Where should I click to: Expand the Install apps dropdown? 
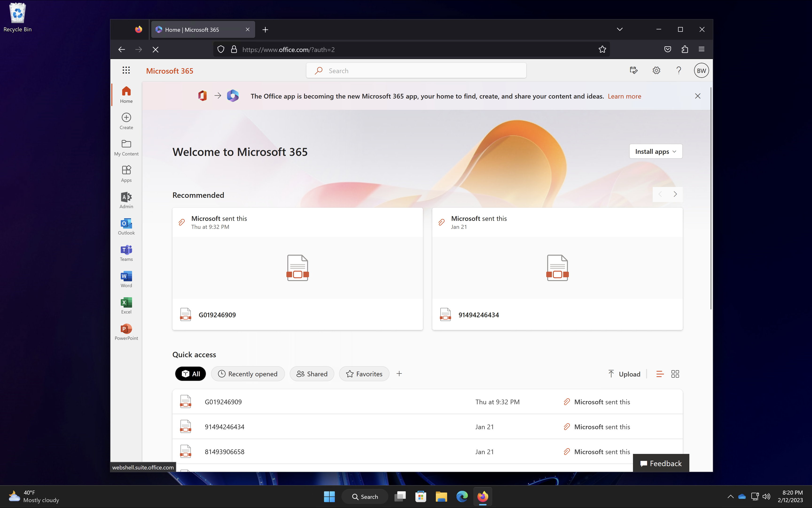pos(656,151)
